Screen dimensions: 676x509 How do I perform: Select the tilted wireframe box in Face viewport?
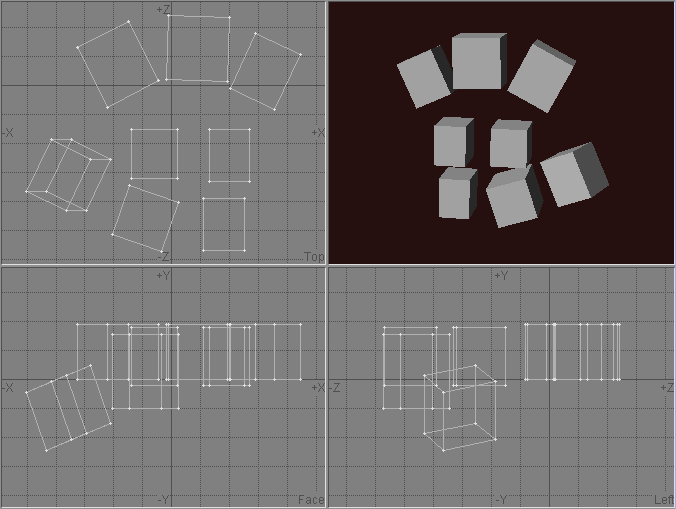pyautogui.click(x=69, y=408)
